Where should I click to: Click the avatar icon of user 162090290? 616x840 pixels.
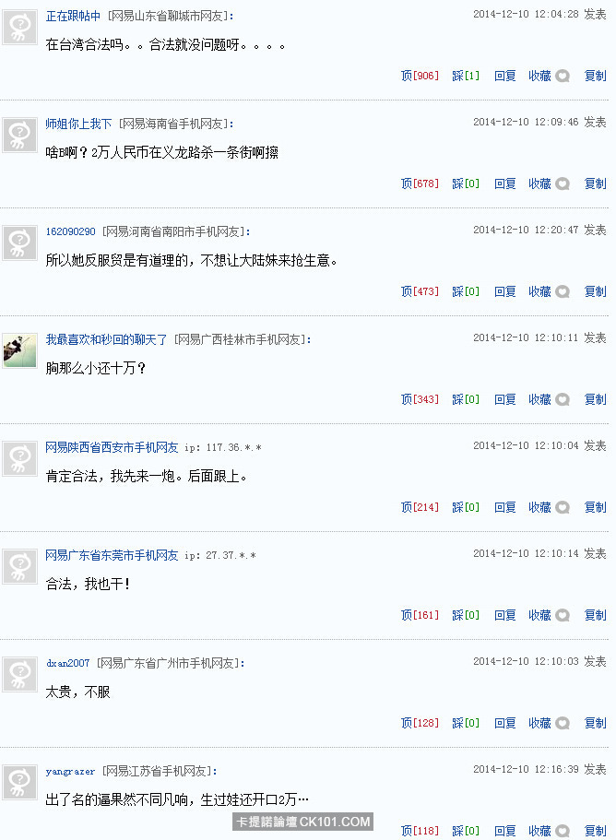(x=19, y=243)
